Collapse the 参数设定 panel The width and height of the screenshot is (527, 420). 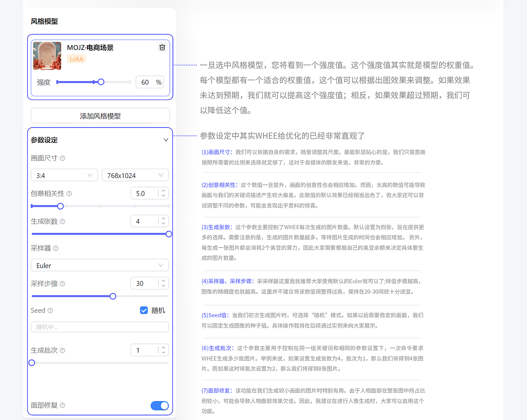point(166,139)
